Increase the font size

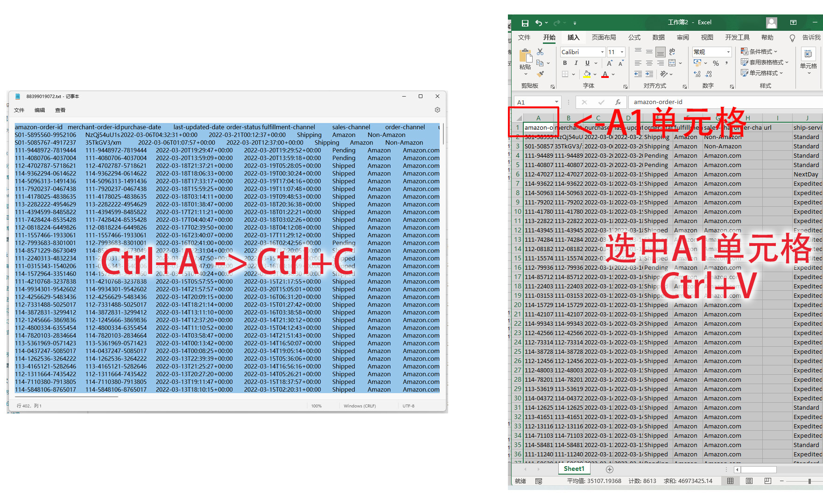[610, 63]
